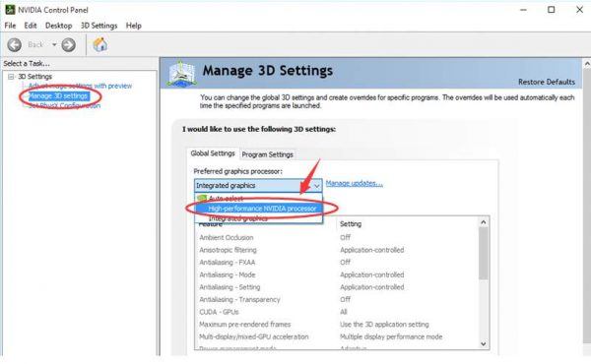The height and width of the screenshot is (364, 591).
Task: Open the File menu
Action: [x=10, y=26]
